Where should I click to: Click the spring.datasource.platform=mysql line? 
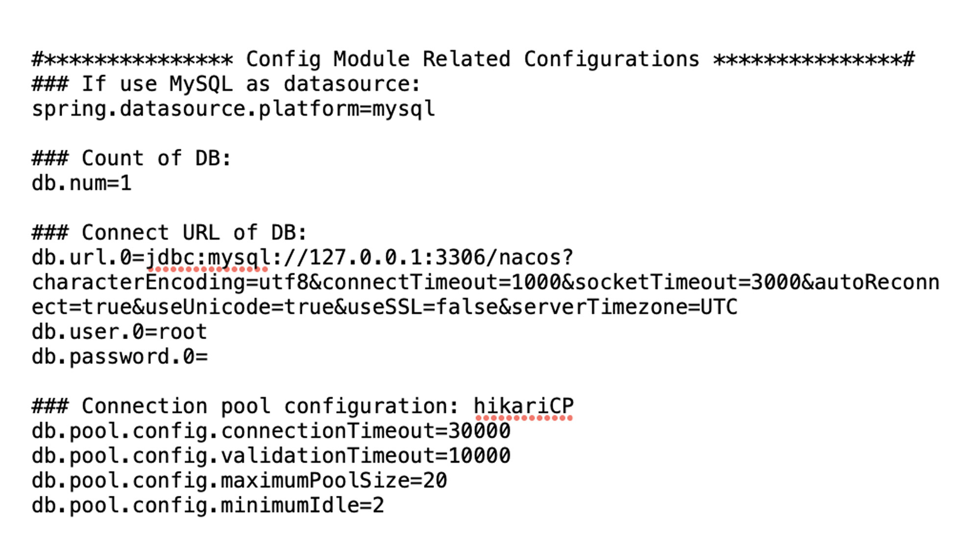233,109
